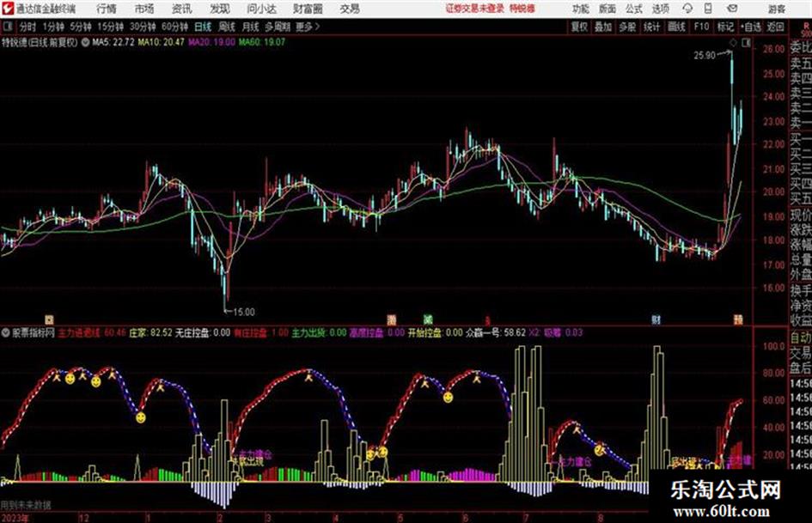Open the customer service headset icon
The width and height of the screenshot is (812, 523).
(687, 9)
